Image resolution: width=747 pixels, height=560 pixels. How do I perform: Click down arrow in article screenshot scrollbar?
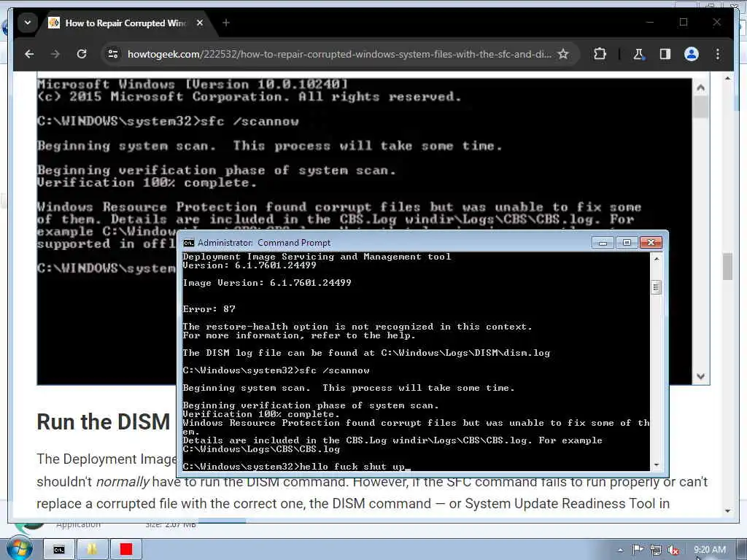click(700, 376)
